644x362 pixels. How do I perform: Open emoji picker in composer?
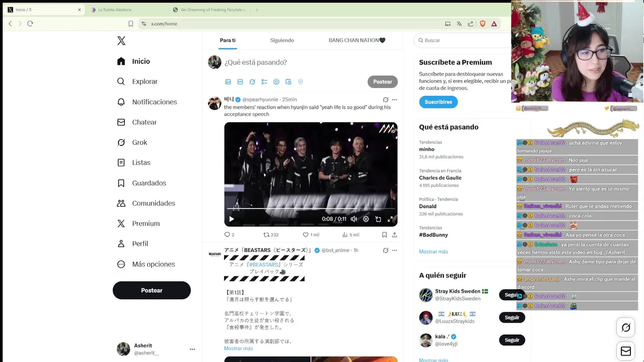pyautogui.click(x=276, y=82)
